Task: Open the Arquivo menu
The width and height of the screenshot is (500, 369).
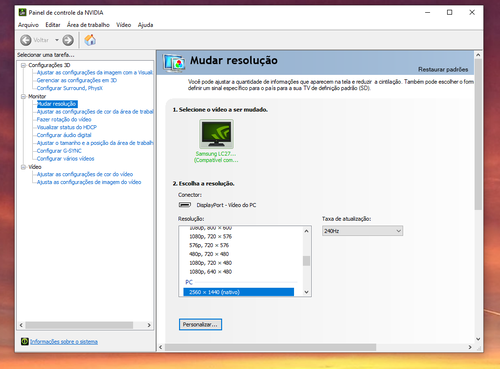Action: pos(28,25)
